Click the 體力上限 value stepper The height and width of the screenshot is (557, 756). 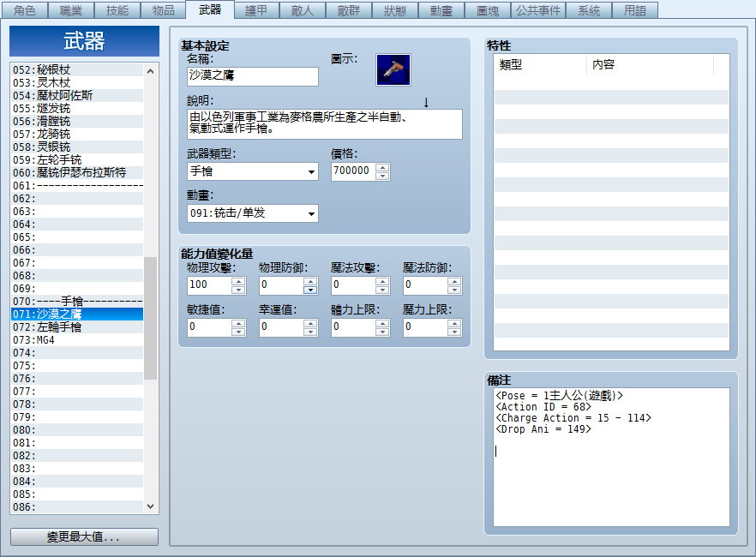361,327
